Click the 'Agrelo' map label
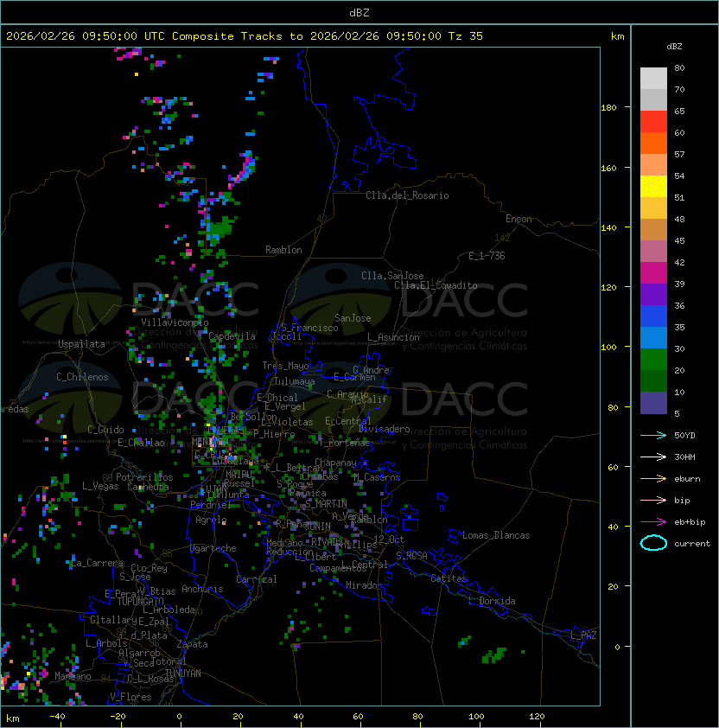The height and width of the screenshot is (728, 719). [211, 520]
